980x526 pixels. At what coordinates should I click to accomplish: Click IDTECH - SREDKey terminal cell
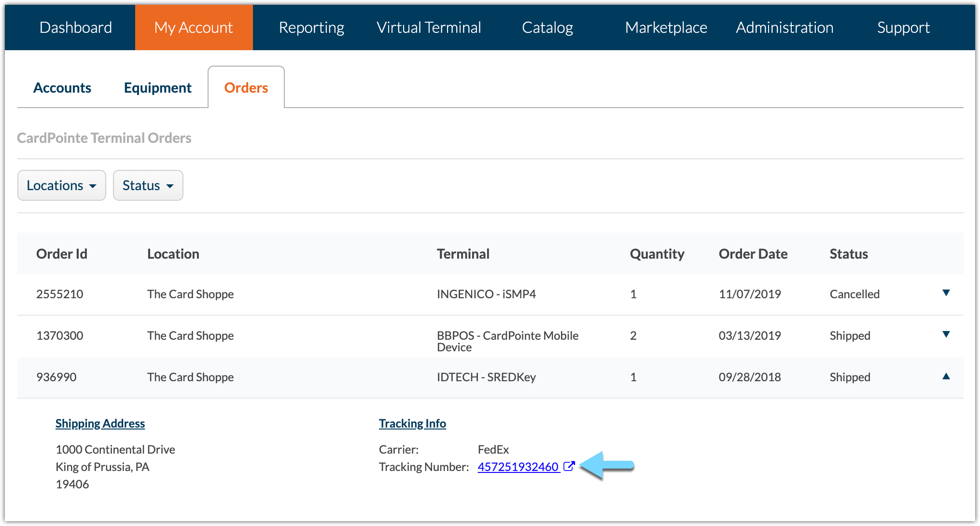pyautogui.click(x=486, y=377)
